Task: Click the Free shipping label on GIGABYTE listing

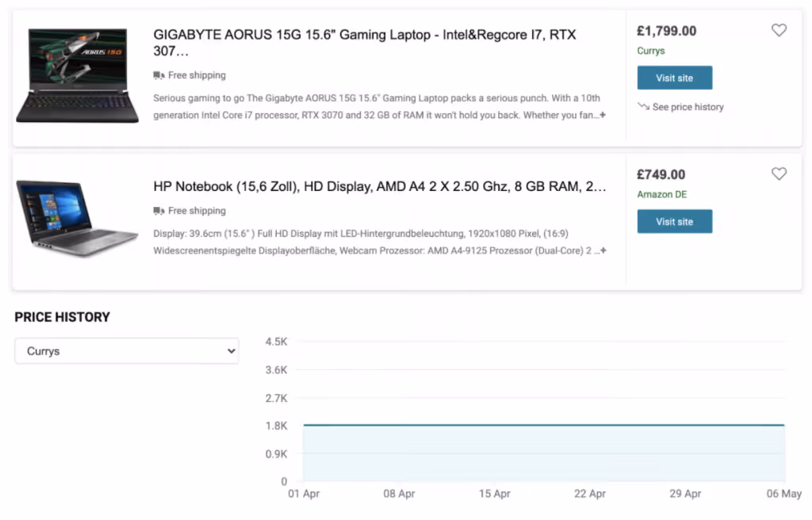Action: coord(197,75)
